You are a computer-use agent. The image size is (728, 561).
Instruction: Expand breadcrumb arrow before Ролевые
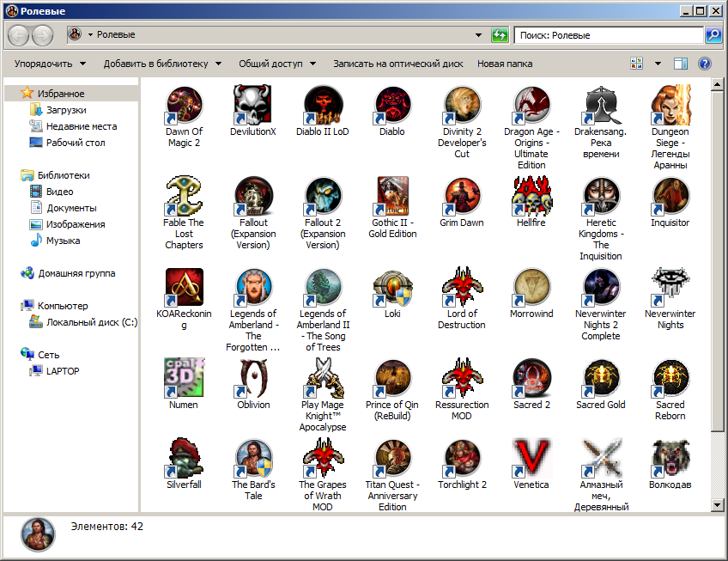(90, 35)
